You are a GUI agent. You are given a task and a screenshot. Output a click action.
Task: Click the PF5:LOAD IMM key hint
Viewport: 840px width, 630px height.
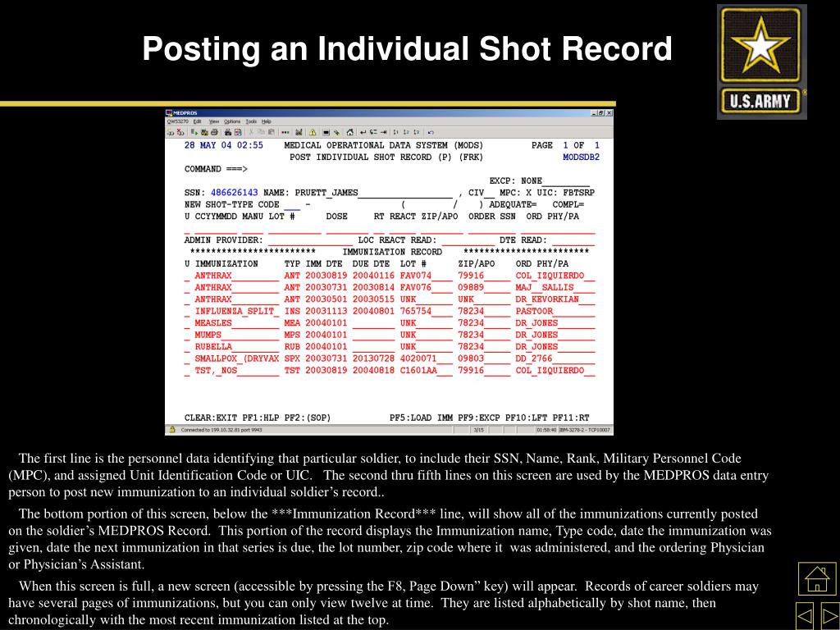pos(421,418)
